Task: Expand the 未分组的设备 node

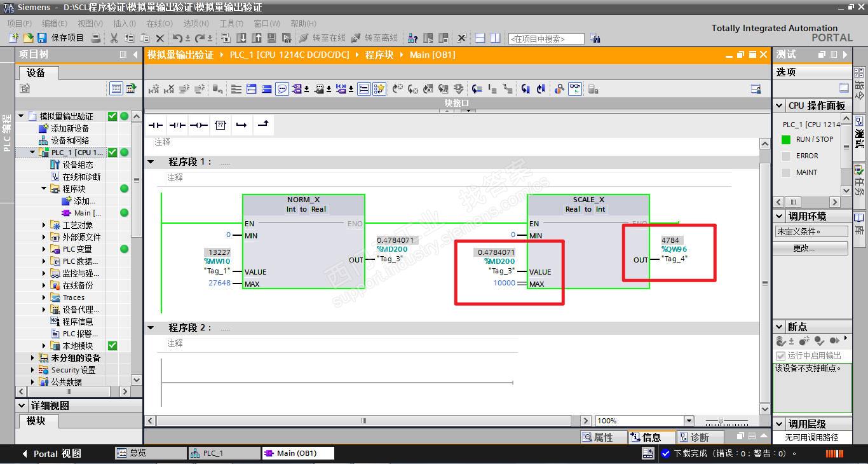Action: [33, 358]
